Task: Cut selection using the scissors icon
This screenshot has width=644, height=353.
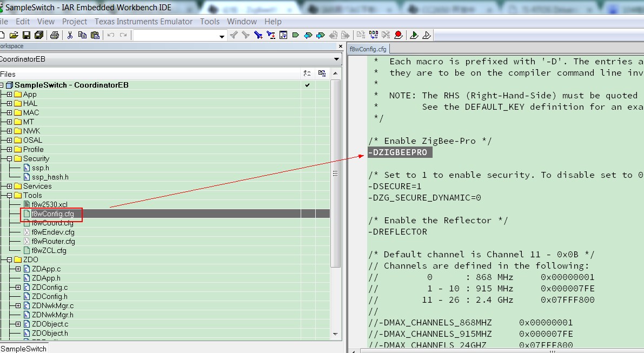Action: 70,35
